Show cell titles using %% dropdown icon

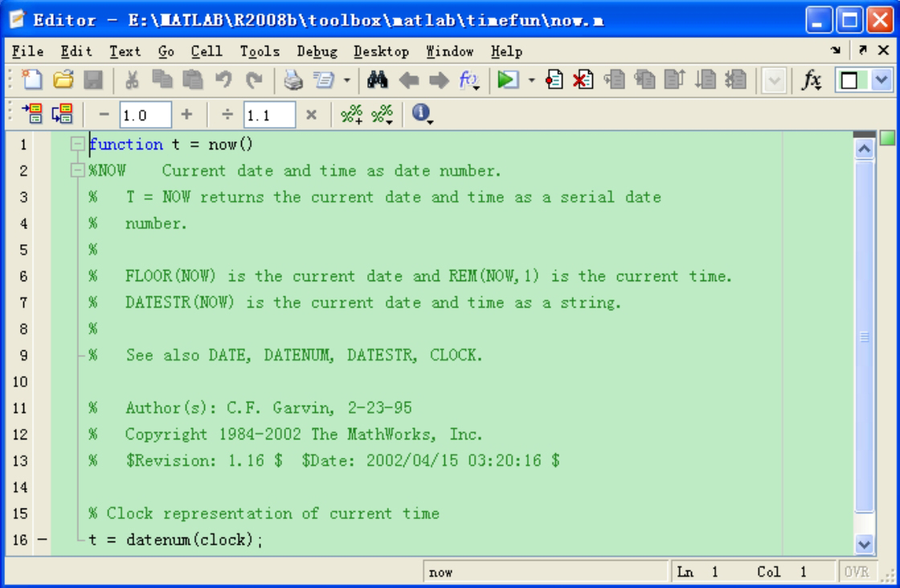point(382,114)
